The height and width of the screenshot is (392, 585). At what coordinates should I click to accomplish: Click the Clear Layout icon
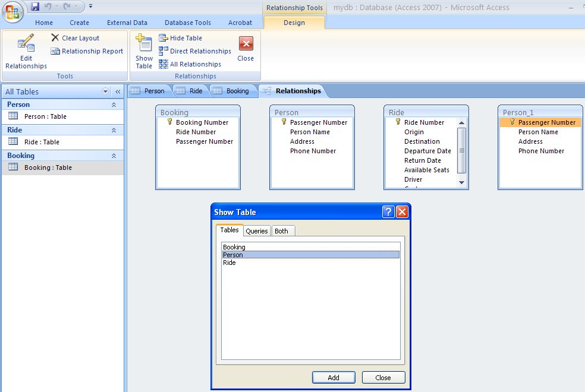(55, 38)
